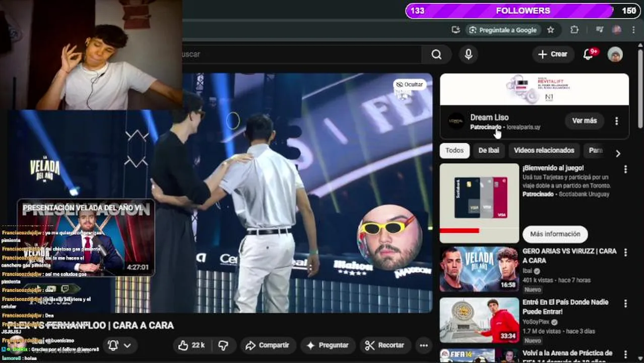Click the Ibai channel name
The image size is (644, 363).
(528, 271)
